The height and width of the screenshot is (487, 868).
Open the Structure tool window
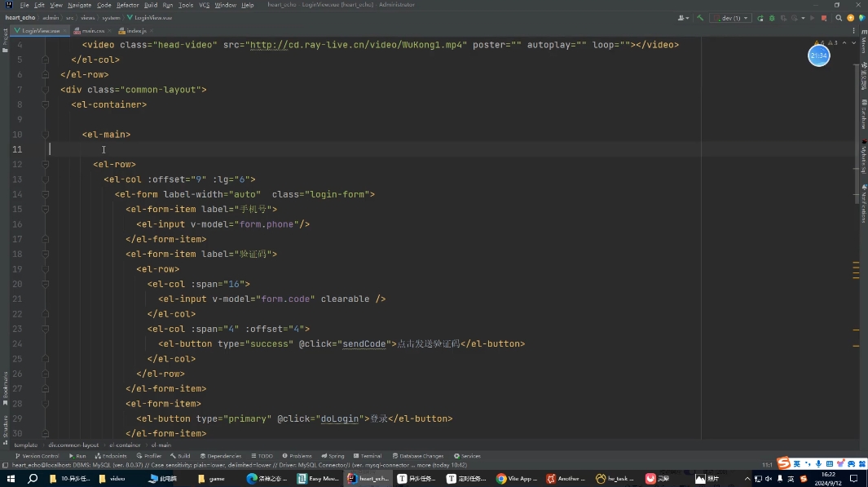point(5,430)
